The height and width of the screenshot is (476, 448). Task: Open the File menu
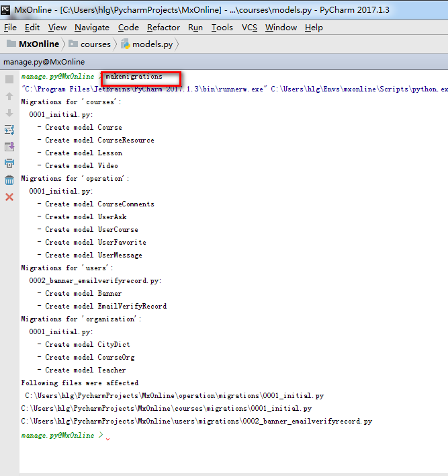coord(10,28)
